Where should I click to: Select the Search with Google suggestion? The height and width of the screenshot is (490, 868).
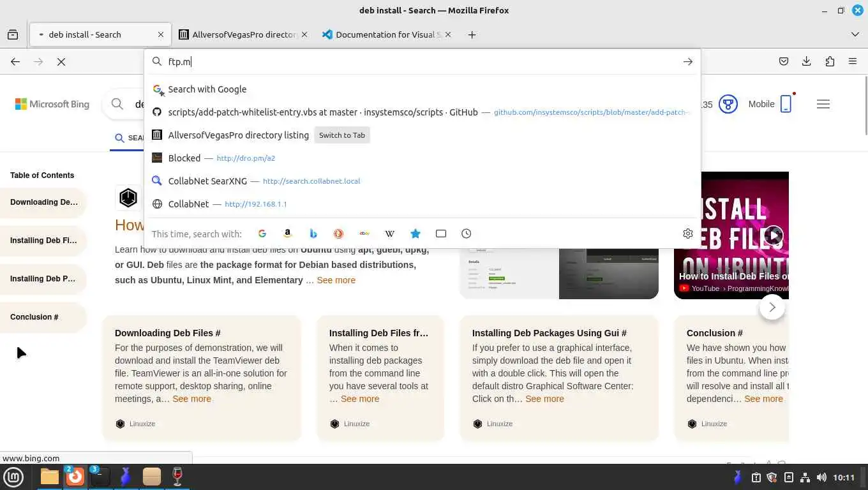(x=423, y=89)
